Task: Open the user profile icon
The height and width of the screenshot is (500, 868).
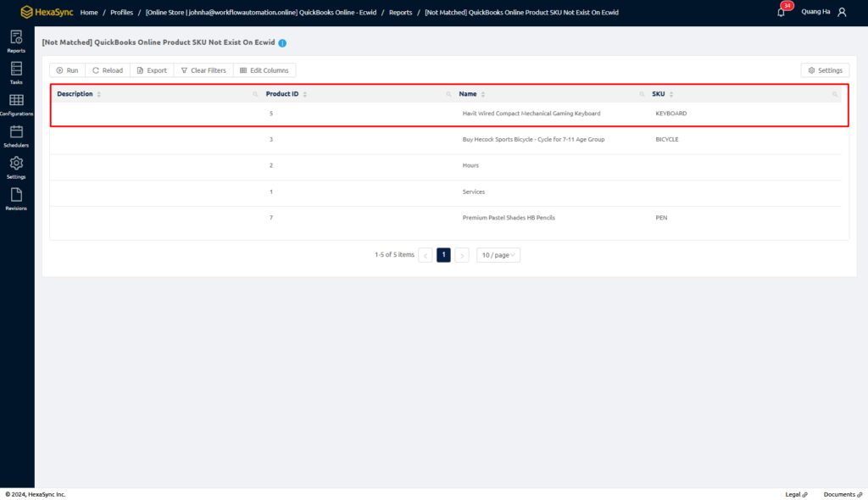Action: 842,12
